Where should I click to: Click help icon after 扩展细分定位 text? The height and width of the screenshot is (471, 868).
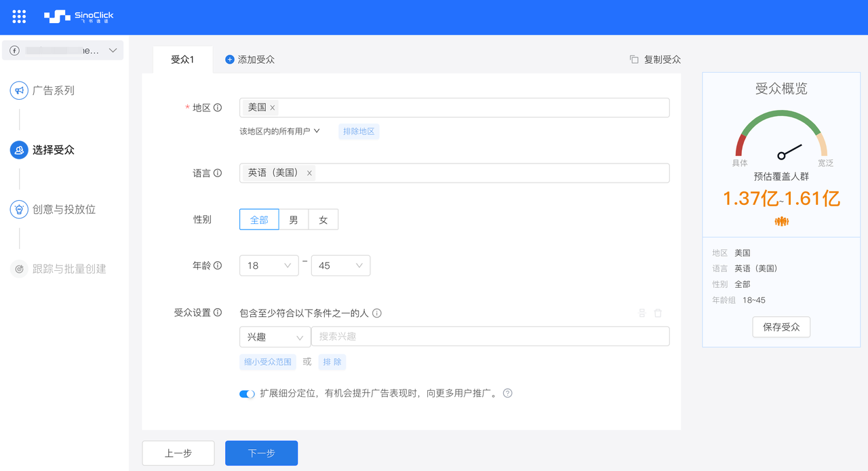[507, 393]
